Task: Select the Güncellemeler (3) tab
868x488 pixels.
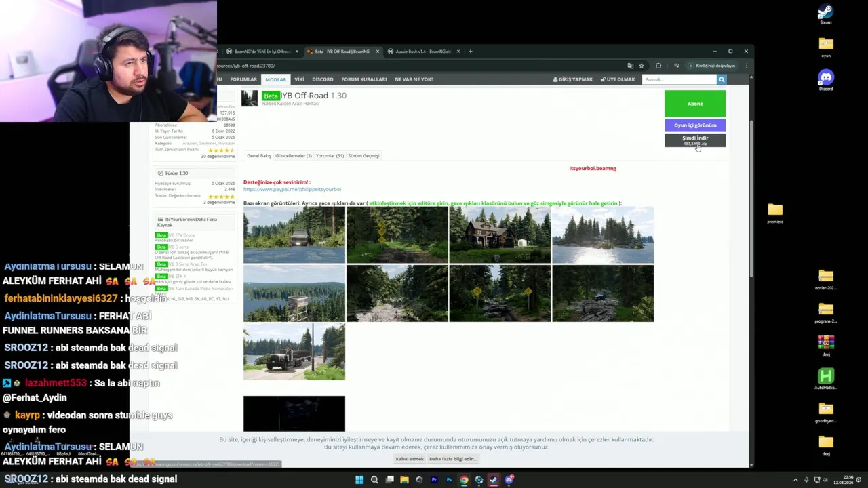Action: coord(294,156)
